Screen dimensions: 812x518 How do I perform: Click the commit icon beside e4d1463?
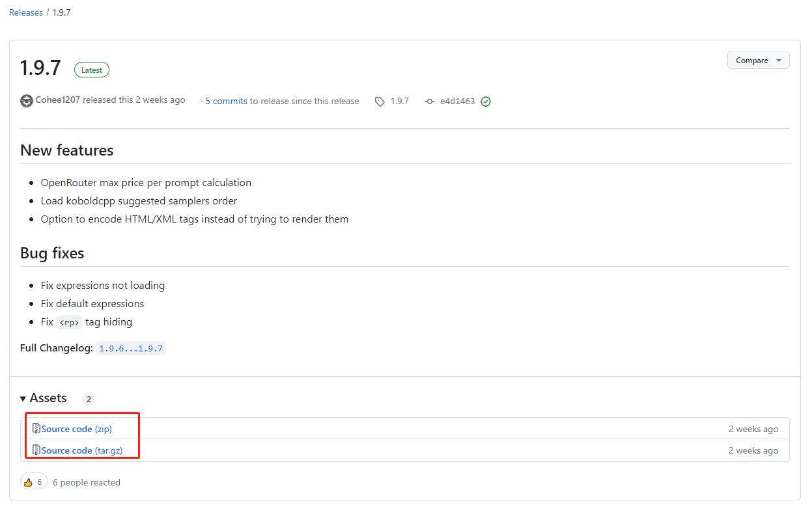tap(430, 102)
